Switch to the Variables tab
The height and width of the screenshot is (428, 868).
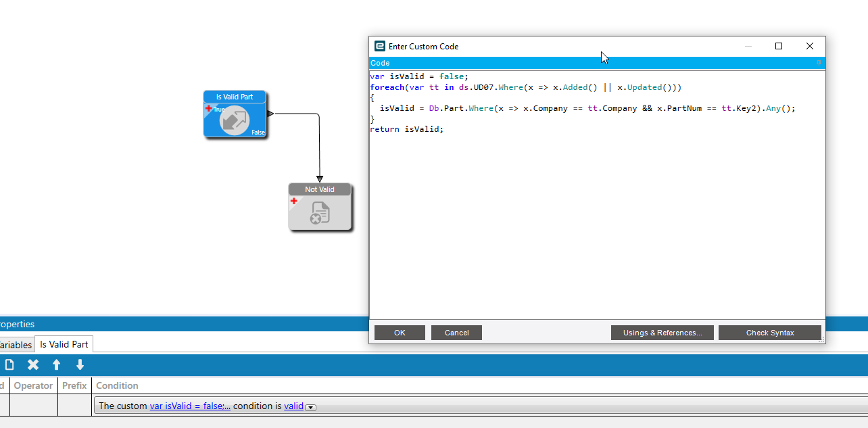pyautogui.click(x=16, y=345)
